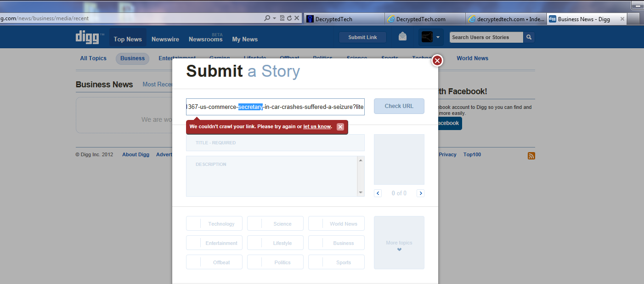Switch to decryptedtech.com Index tab
The width and height of the screenshot is (644, 284).
(x=506, y=19)
